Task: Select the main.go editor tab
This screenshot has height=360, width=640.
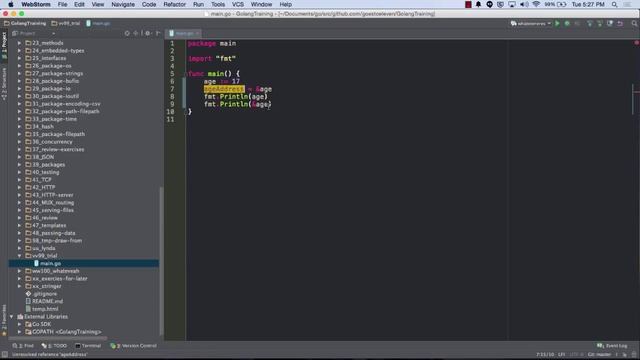Action: point(182,33)
